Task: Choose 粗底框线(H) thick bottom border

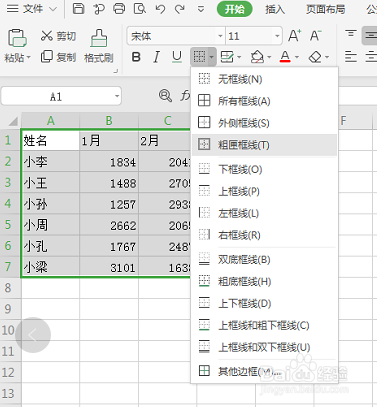Action: pyautogui.click(x=265, y=282)
